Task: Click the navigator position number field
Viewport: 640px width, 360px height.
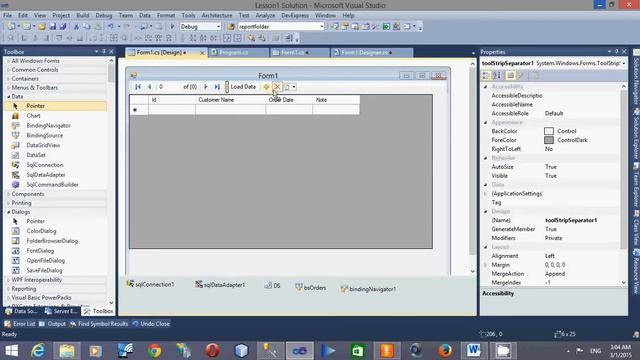Action: tap(168, 87)
